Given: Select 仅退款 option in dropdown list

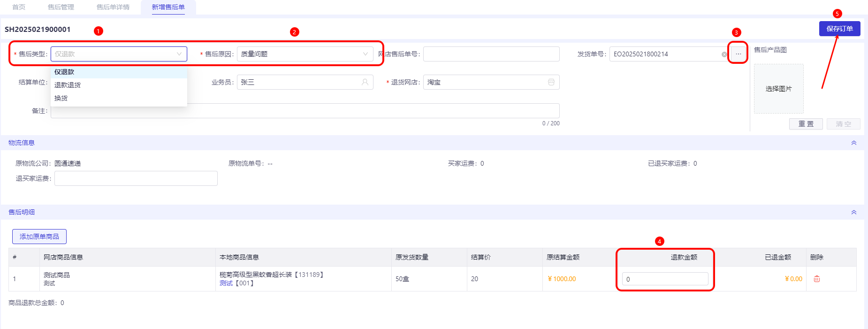Looking at the screenshot, I should click(x=119, y=72).
